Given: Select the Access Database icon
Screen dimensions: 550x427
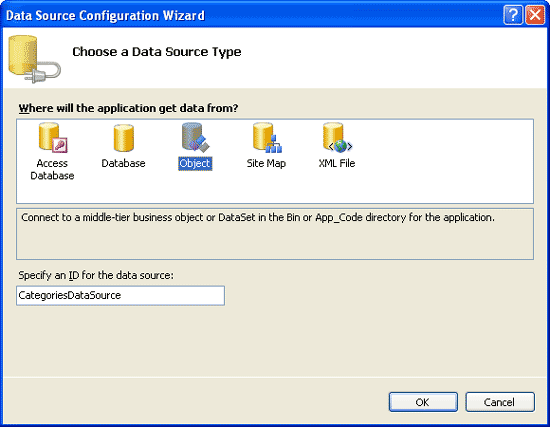Looking at the screenshot, I should point(53,138).
